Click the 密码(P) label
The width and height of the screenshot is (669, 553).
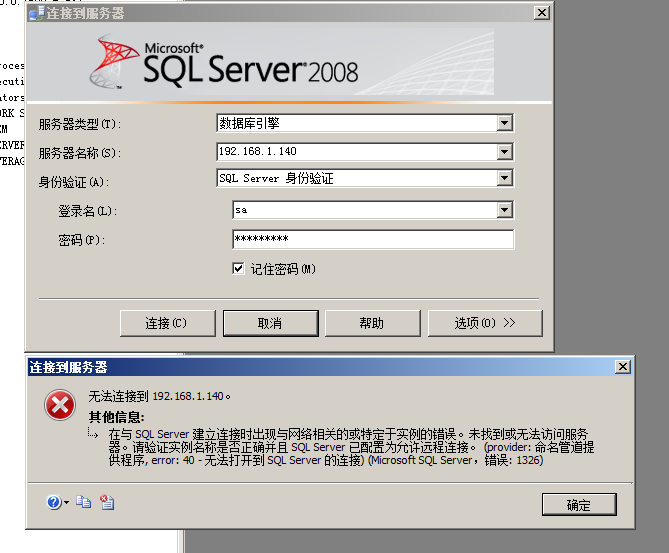(81, 240)
